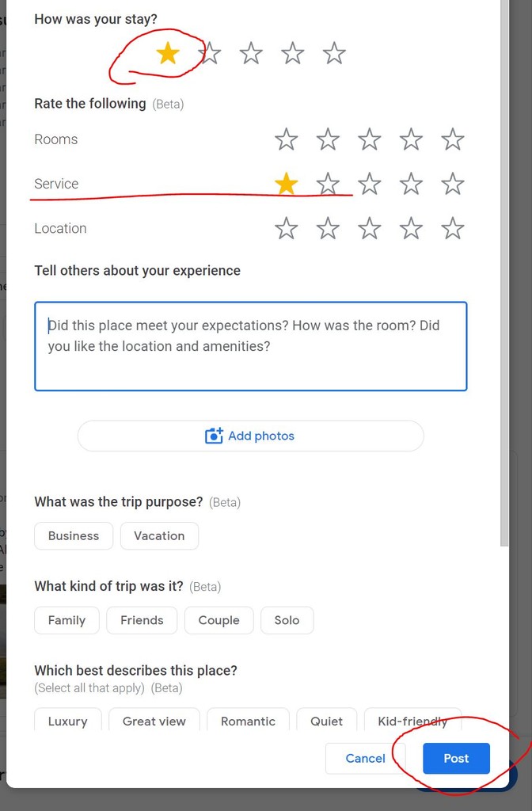Select the first star for overall stay
Image resolution: width=532 pixels, height=811 pixels.
pos(168,53)
